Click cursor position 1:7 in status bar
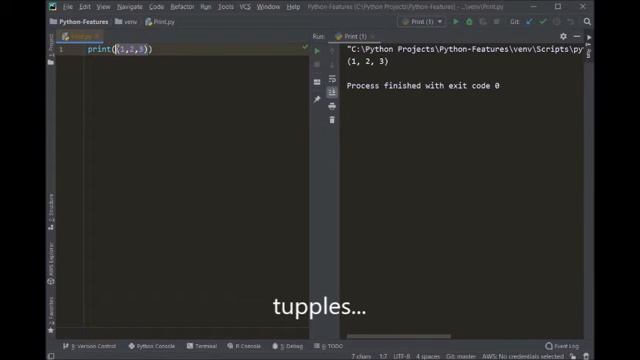Viewport: 640px width, 360px height. 383,356
